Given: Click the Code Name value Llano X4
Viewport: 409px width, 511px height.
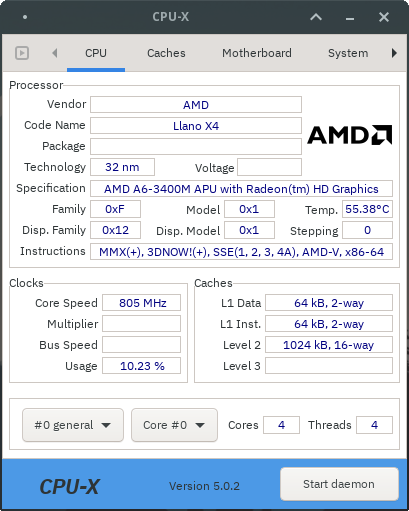Looking at the screenshot, I should pyautogui.click(x=196, y=126).
